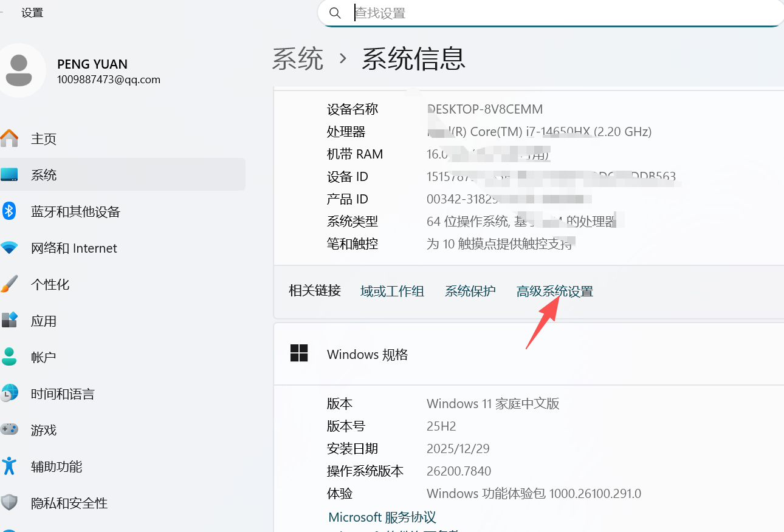Open 网络和 Internet settings
Image resolution: width=784 pixels, height=532 pixels.
tap(73, 248)
